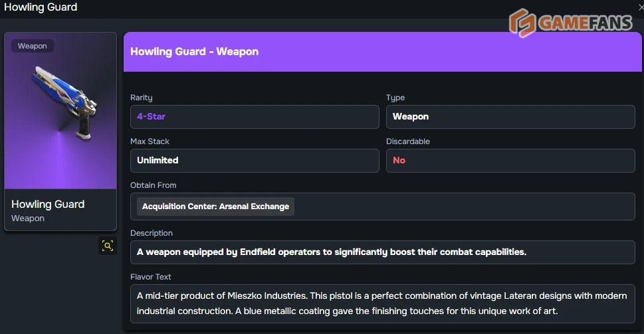Close the Howling Guard dialog
644x334 pixels.
click(640, 7)
